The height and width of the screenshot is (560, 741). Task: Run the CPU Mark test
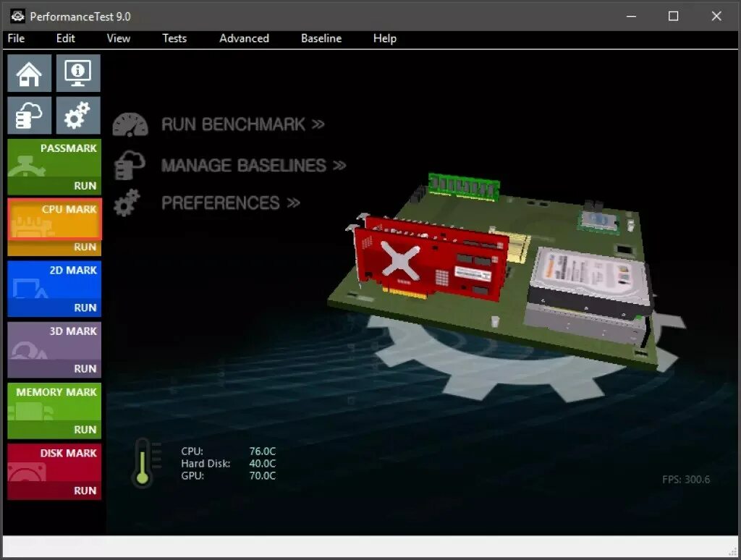(85, 247)
